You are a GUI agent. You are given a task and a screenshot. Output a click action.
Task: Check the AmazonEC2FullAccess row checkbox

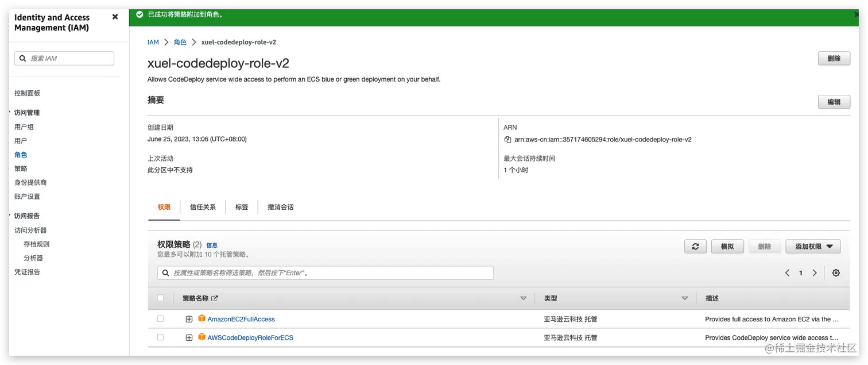coord(160,318)
